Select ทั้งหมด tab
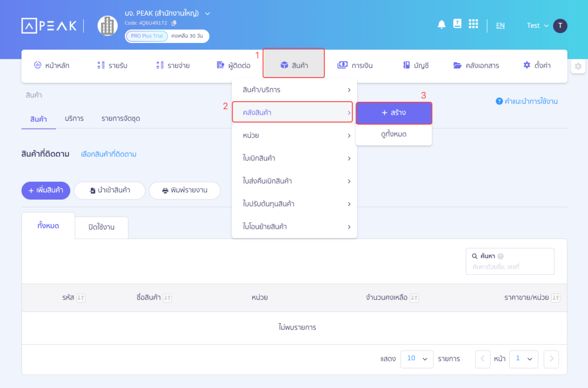This screenshot has height=388, width=588. [x=48, y=226]
